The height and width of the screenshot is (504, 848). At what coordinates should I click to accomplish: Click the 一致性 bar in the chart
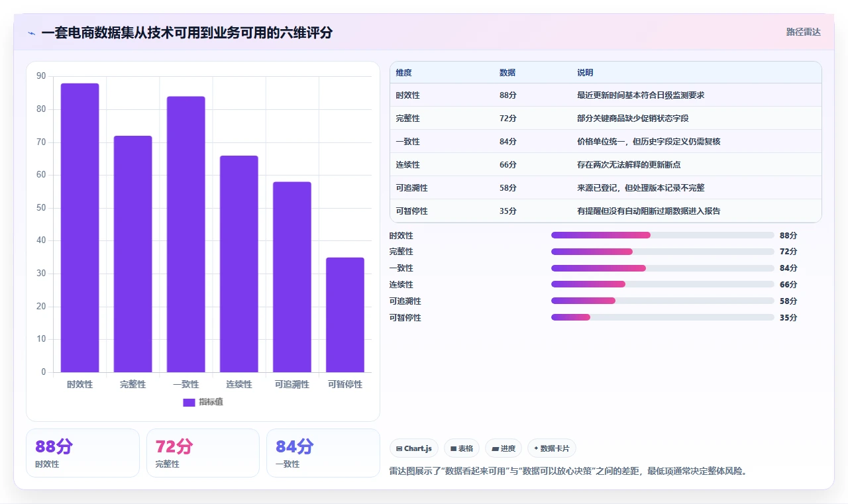coord(186,234)
